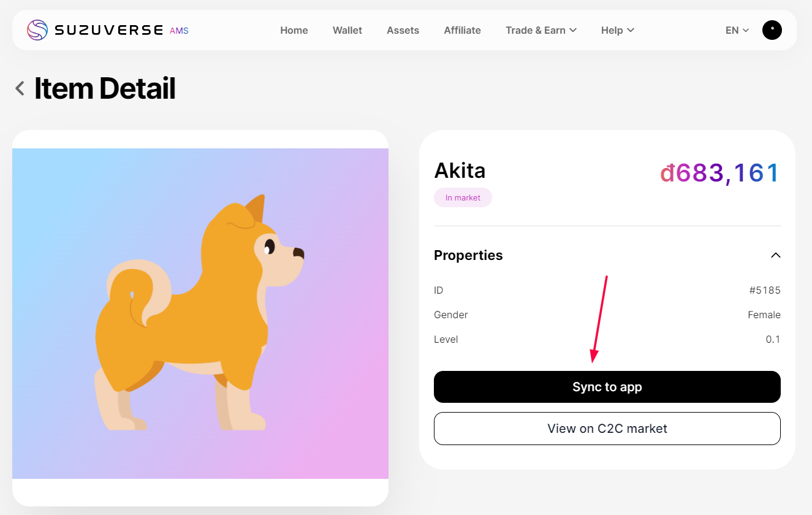Open the EN language selector
This screenshot has width=812, height=515.
click(x=737, y=30)
